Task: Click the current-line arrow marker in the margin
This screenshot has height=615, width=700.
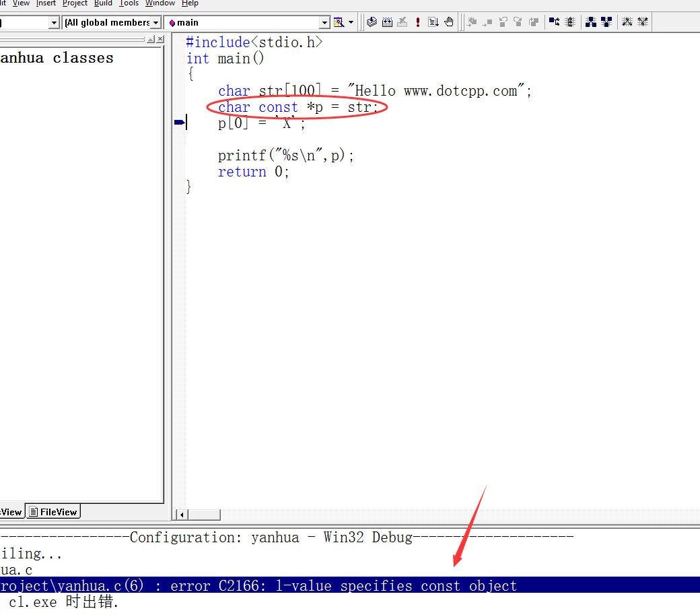Action: click(x=179, y=123)
